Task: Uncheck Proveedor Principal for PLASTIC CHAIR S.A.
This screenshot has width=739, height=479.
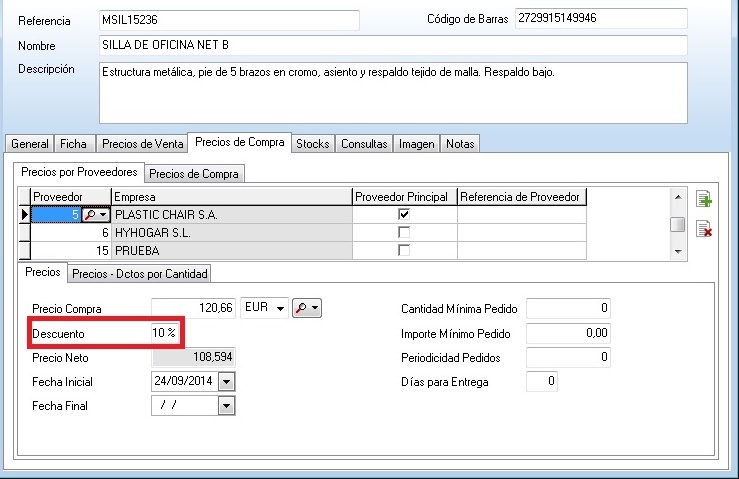Action: click(x=404, y=214)
